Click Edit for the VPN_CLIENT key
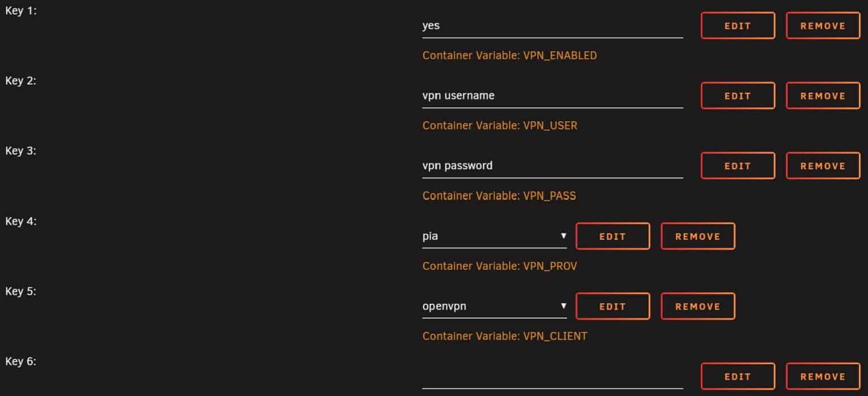868x396 pixels. coord(613,306)
